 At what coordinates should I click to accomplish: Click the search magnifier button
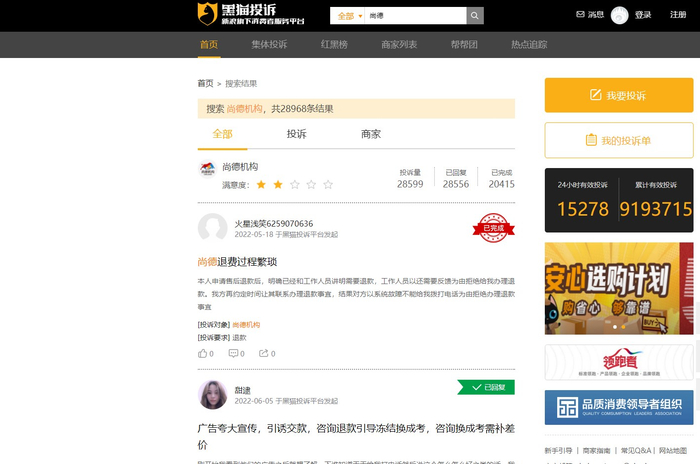(475, 16)
